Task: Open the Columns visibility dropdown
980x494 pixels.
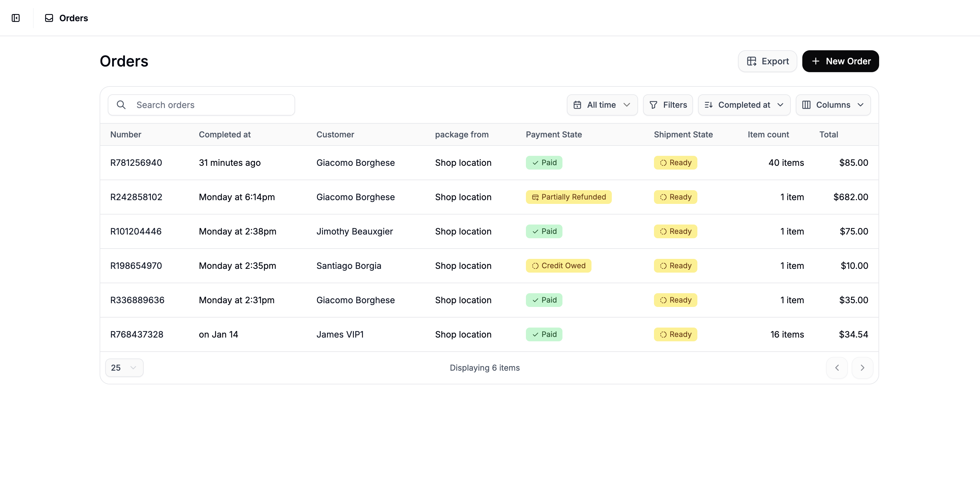Action: point(833,105)
